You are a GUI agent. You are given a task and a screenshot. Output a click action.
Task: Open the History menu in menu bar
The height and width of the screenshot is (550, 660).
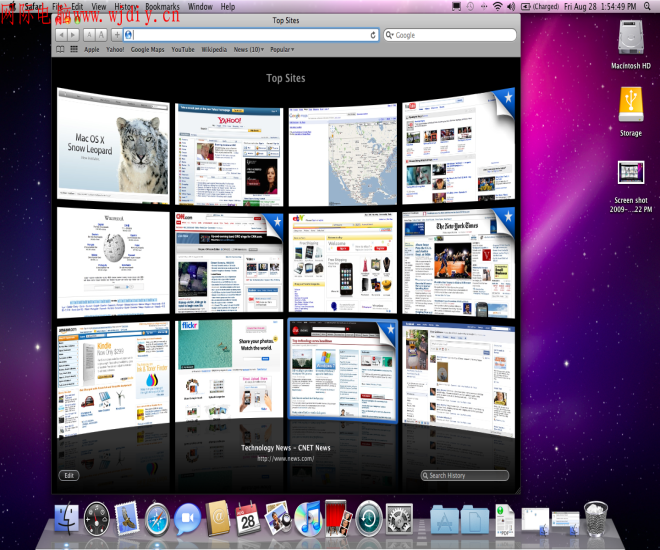tap(126, 6)
